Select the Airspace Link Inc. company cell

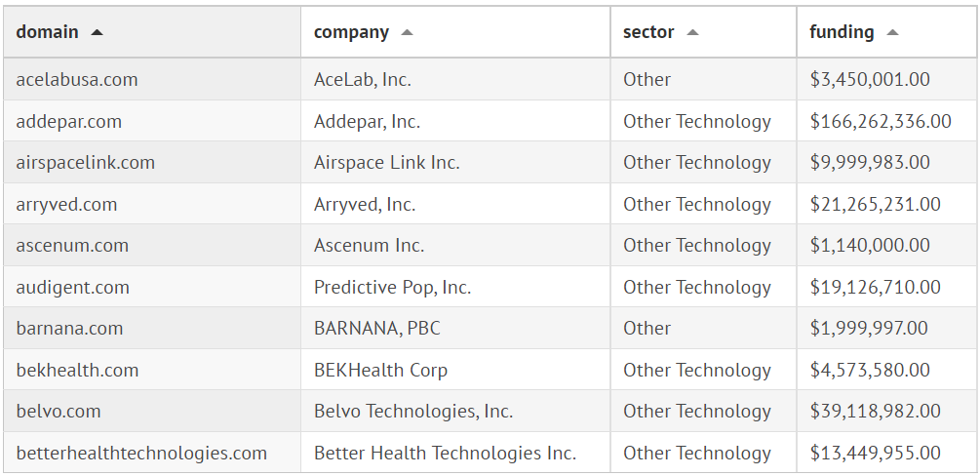pos(387,163)
